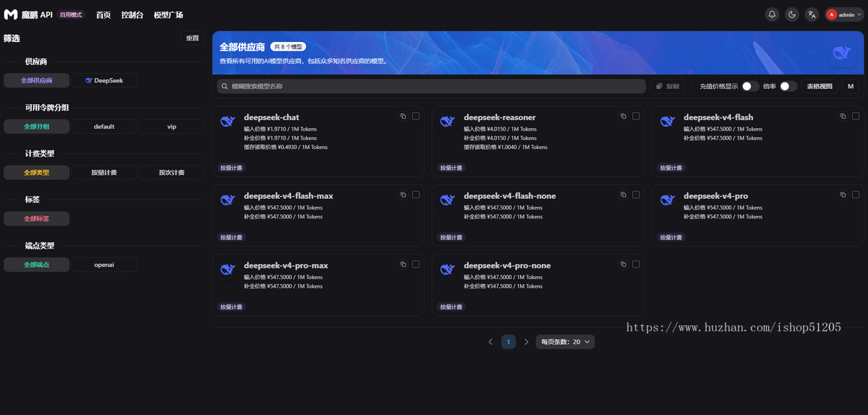Click the M button beside table view

(x=851, y=86)
